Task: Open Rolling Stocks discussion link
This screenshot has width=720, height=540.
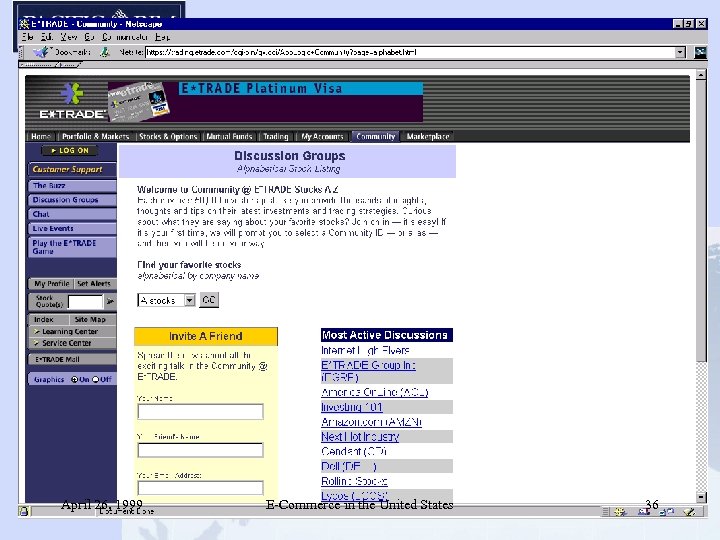Action: click(x=354, y=481)
